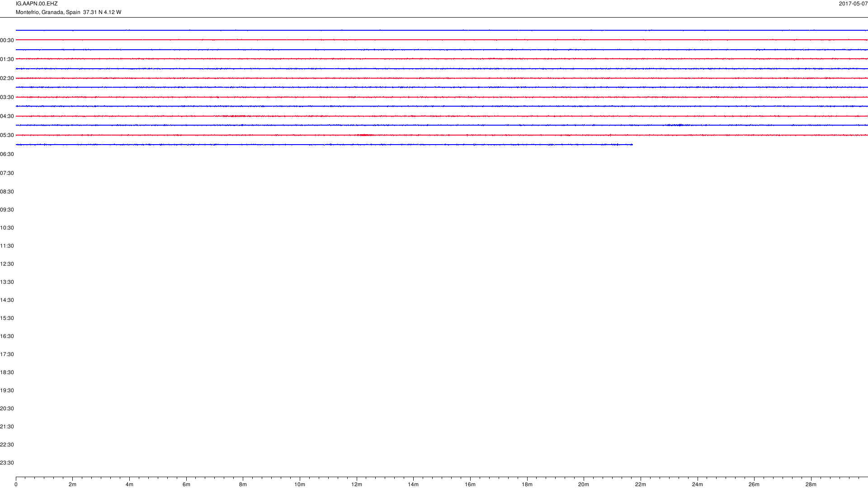Click the 11:30 time label
Image resolution: width=868 pixels, height=488 pixels.
tap(7, 246)
